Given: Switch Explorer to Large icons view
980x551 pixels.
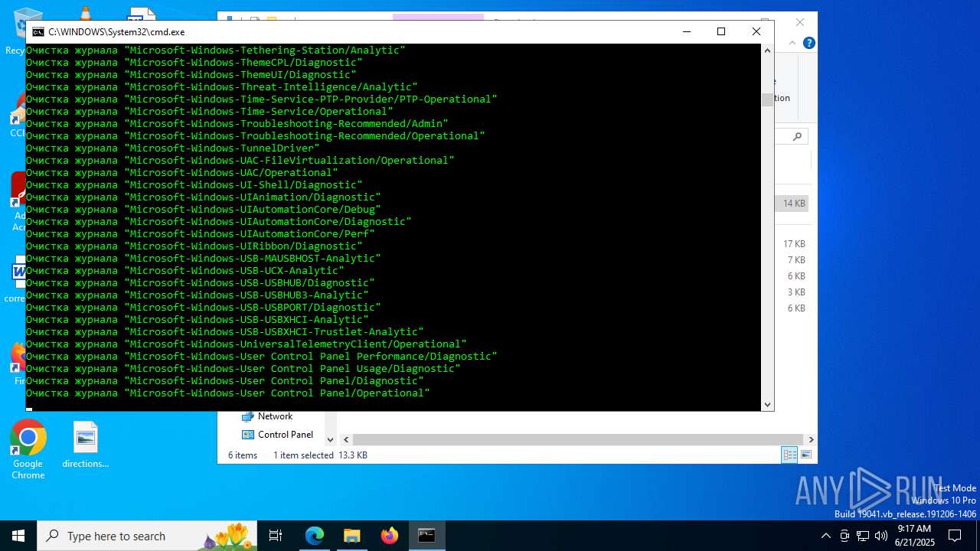Looking at the screenshot, I should pos(805,455).
